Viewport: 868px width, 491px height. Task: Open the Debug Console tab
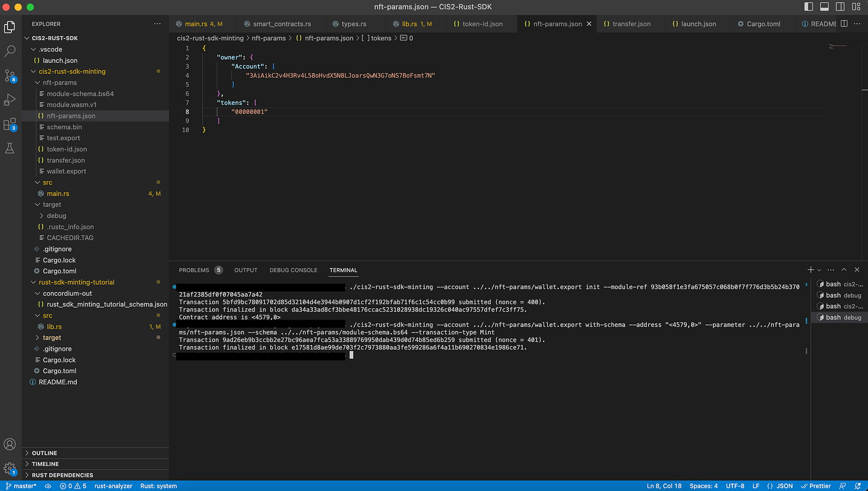pos(293,270)
